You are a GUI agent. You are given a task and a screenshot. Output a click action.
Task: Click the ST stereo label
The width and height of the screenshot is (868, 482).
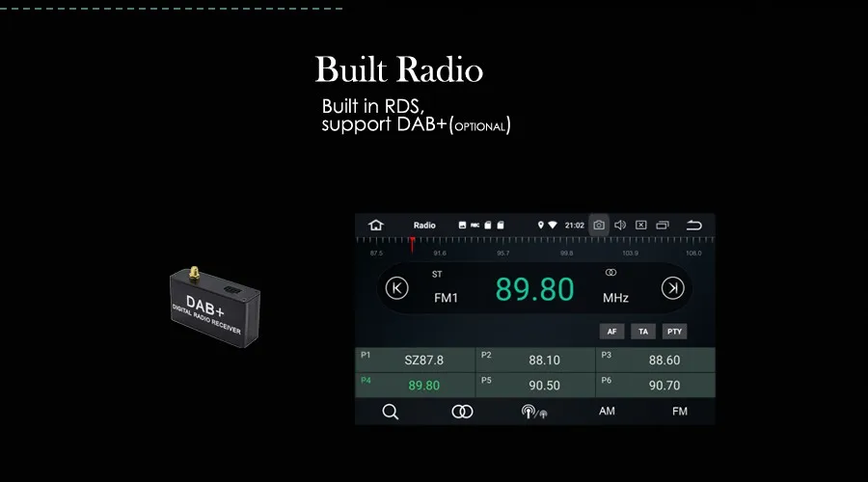click(x=437, y=274)
